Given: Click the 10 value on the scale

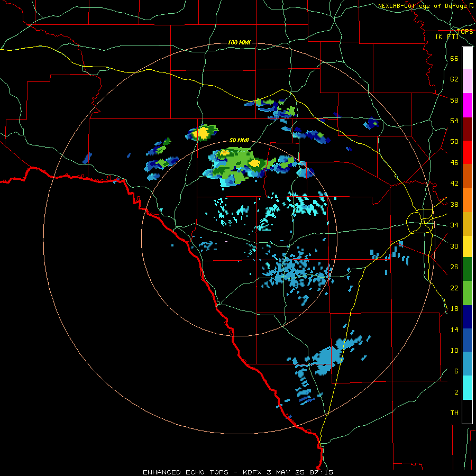Looking at the screenshot, I should (x=454, y=350).
